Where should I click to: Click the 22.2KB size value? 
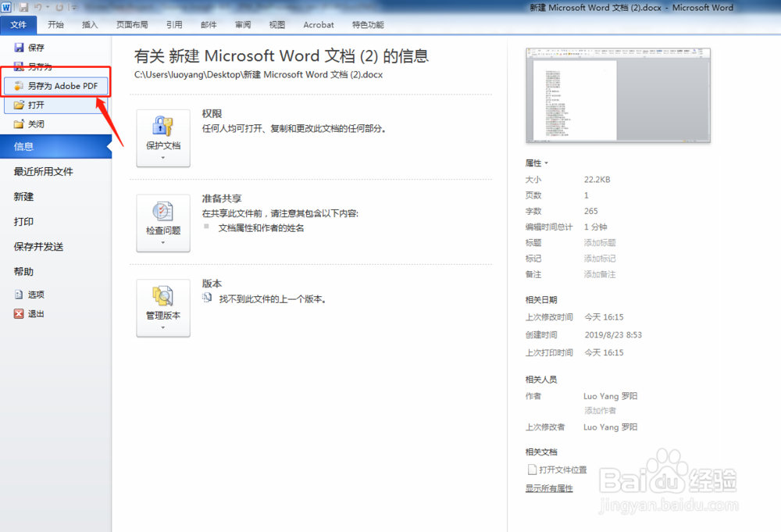click(597, 180)
